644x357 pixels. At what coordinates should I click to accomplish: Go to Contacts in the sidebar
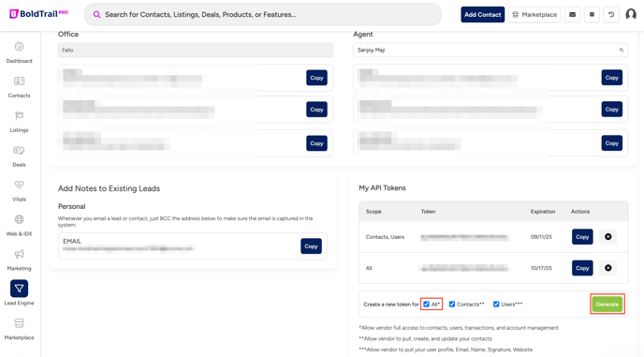pos(19,81)
